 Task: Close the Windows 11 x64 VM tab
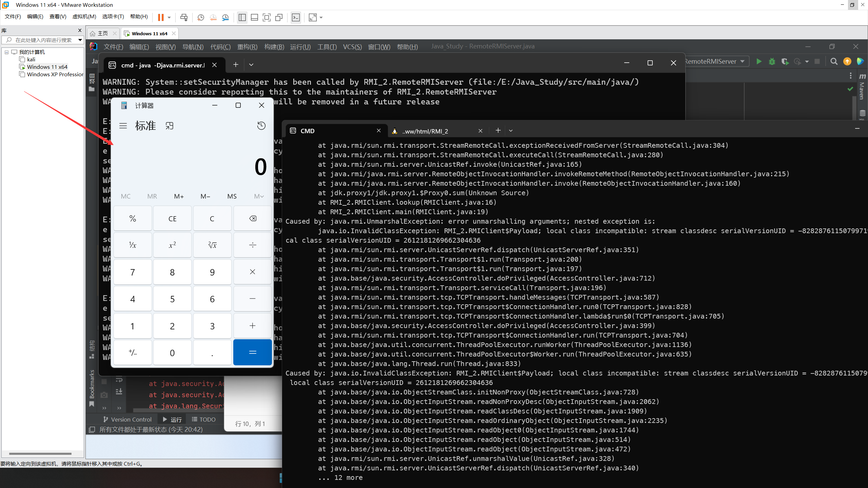pos(174,33)
